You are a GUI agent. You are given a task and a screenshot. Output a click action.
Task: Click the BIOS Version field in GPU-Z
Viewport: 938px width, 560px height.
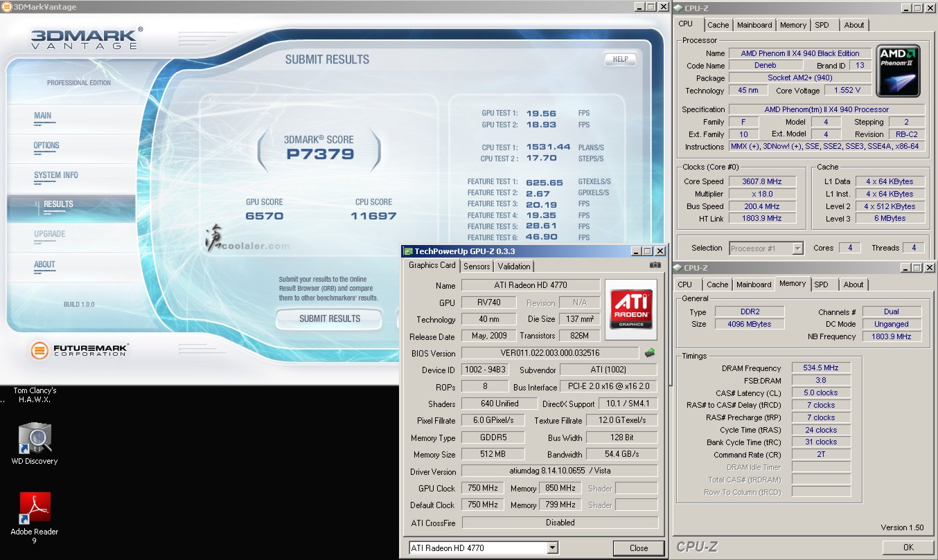pyautogui.click(x=550, y=353)
